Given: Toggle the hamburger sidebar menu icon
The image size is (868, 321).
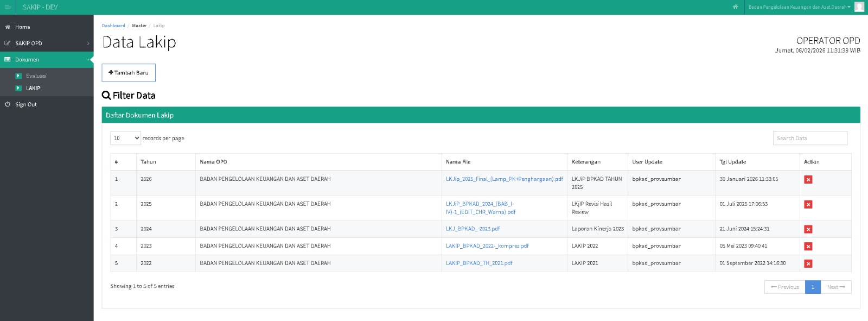Looking at the screenshot, I should click(8, 7).
